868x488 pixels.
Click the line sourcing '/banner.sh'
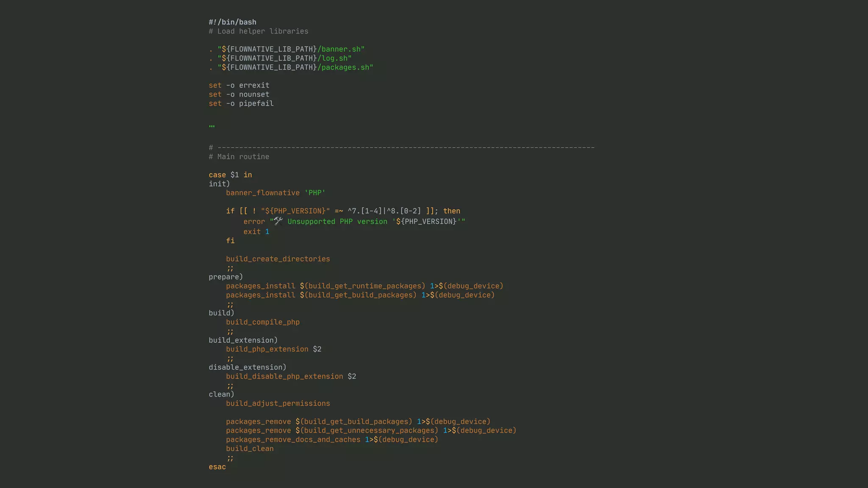(287, 49)
